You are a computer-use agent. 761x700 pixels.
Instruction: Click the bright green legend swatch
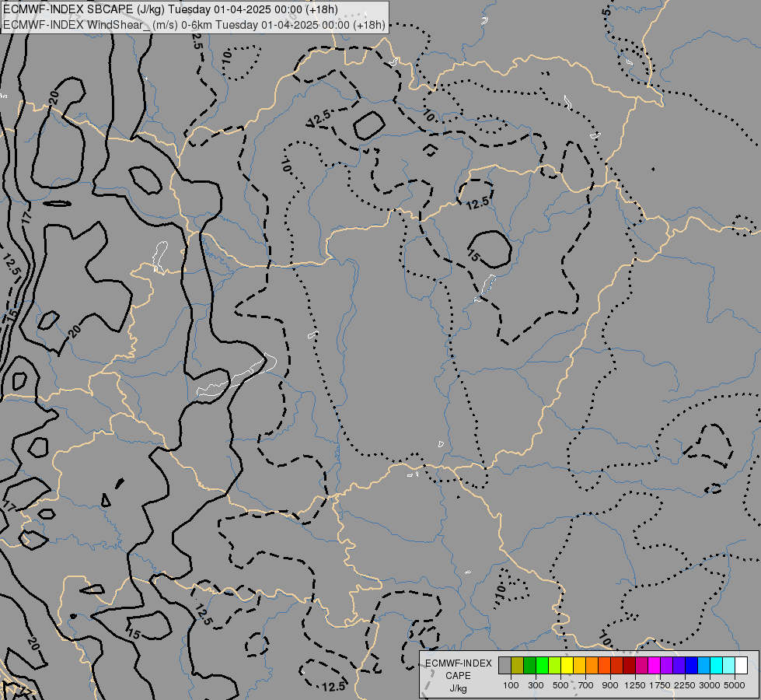pyautogui.click(x=542, y=665)
